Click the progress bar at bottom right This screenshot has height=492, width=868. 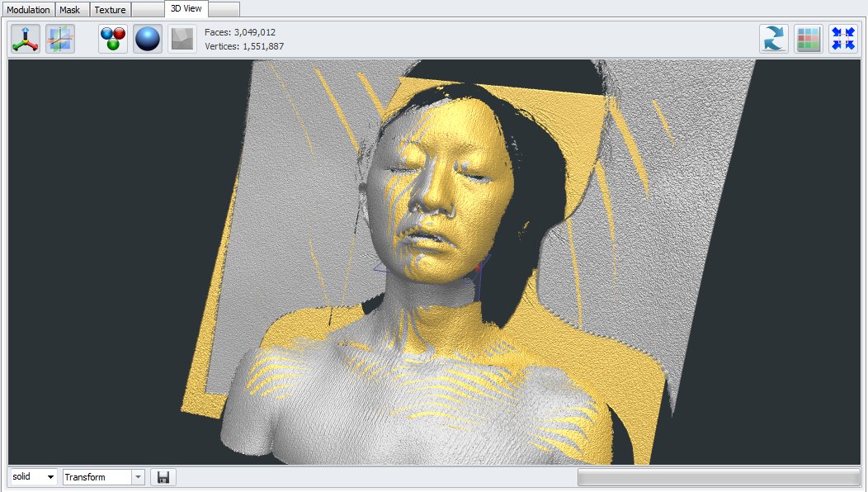[x=719, y=477]
